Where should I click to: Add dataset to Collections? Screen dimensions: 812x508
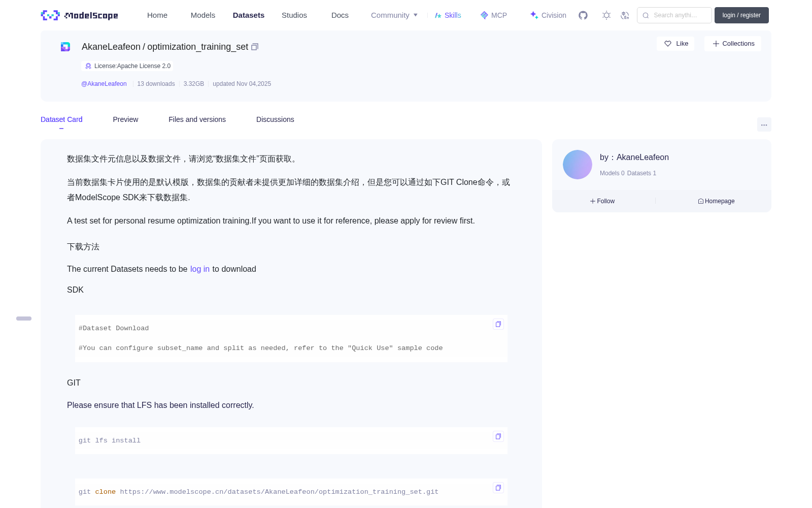[x=733, y=44]
